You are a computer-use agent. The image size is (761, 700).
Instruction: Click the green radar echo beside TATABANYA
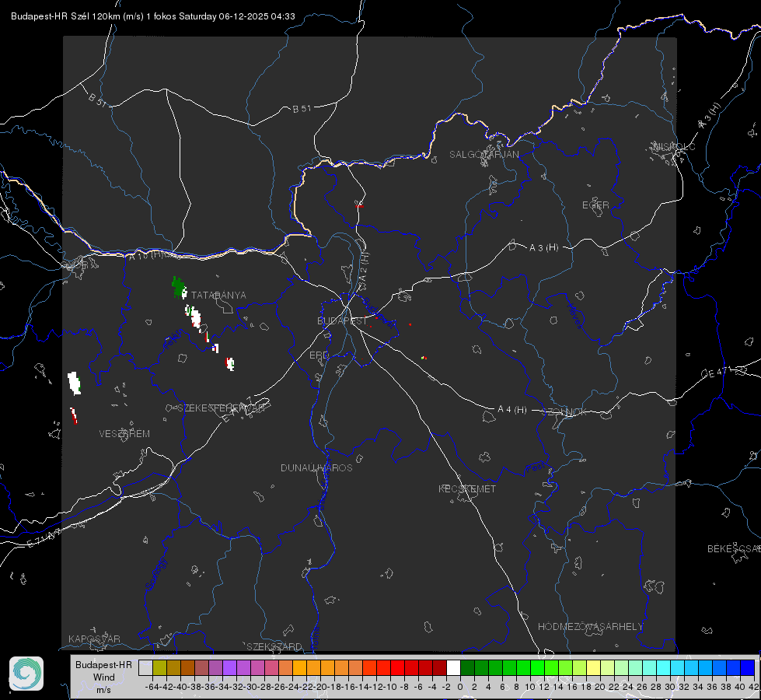coord(179,288)
